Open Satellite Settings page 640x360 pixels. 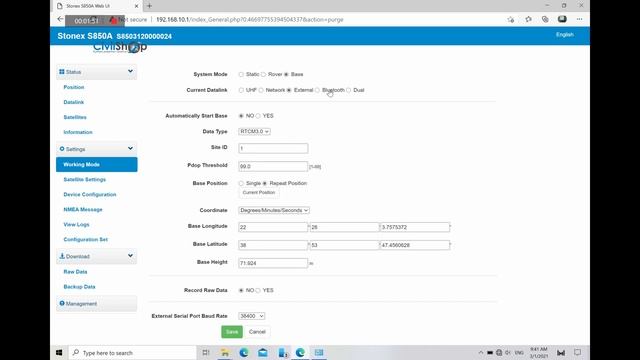pos(84,180)
